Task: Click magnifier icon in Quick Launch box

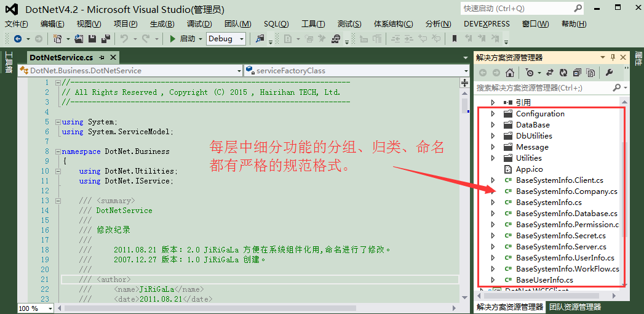Action: (578, 8)
